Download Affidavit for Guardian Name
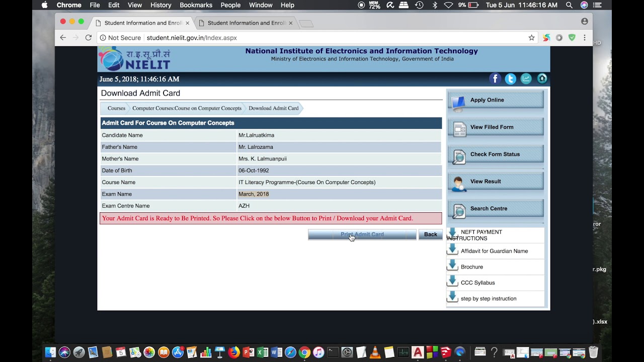Screen dimensions: 644x362 click(x=495, y=251)
